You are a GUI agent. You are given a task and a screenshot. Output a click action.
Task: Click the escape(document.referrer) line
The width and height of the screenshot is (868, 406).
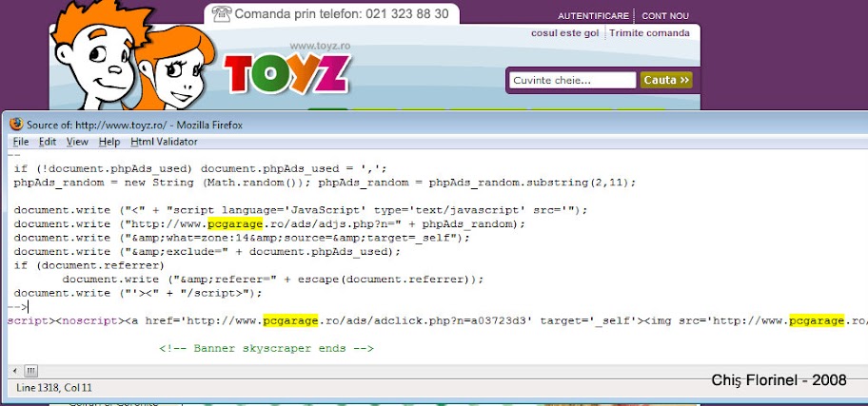pos(273,280)
